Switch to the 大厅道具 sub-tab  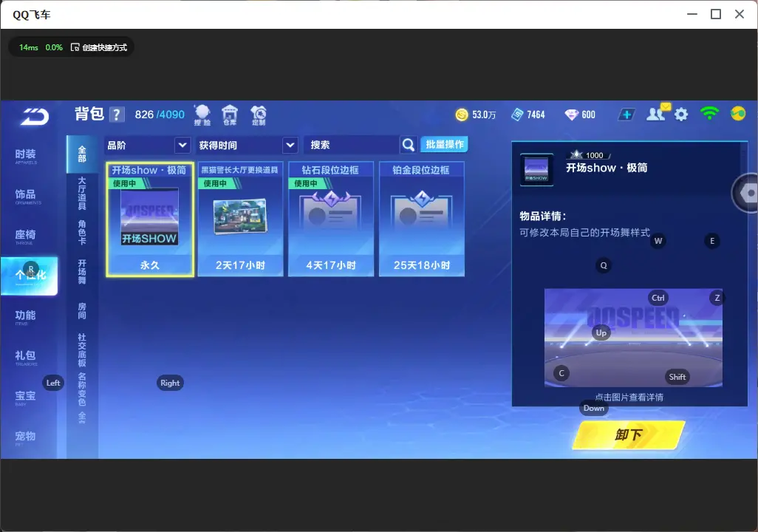[x=82, y=194]
